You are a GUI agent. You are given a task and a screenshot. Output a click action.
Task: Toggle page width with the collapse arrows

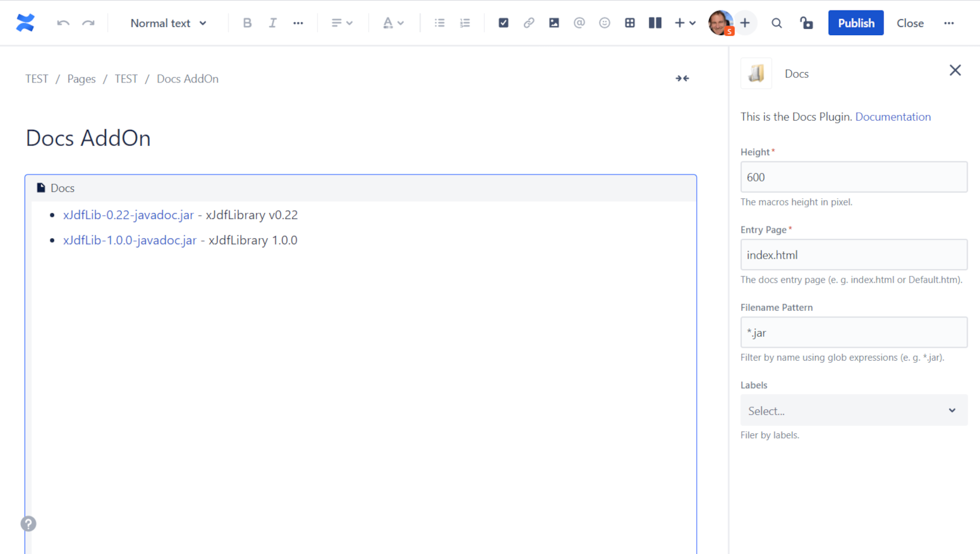[682, 78]
